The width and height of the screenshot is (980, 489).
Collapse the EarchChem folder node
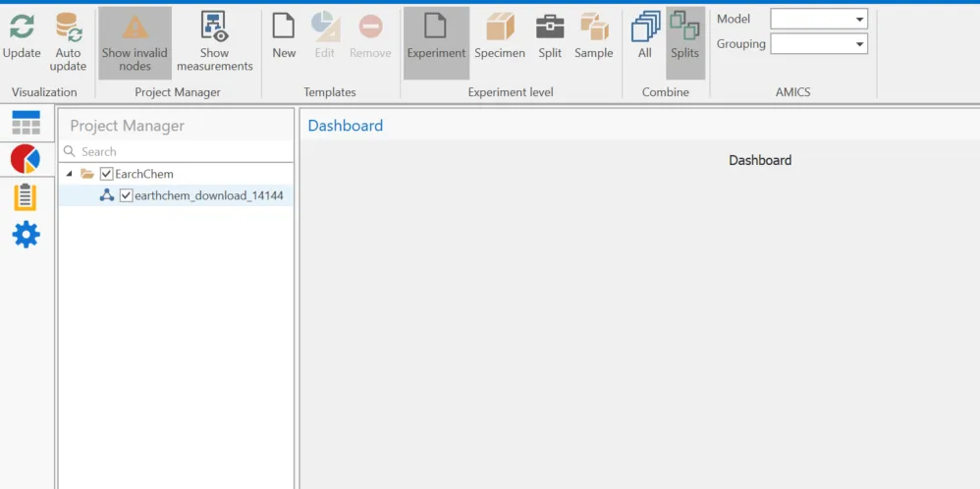pos(69,173)
